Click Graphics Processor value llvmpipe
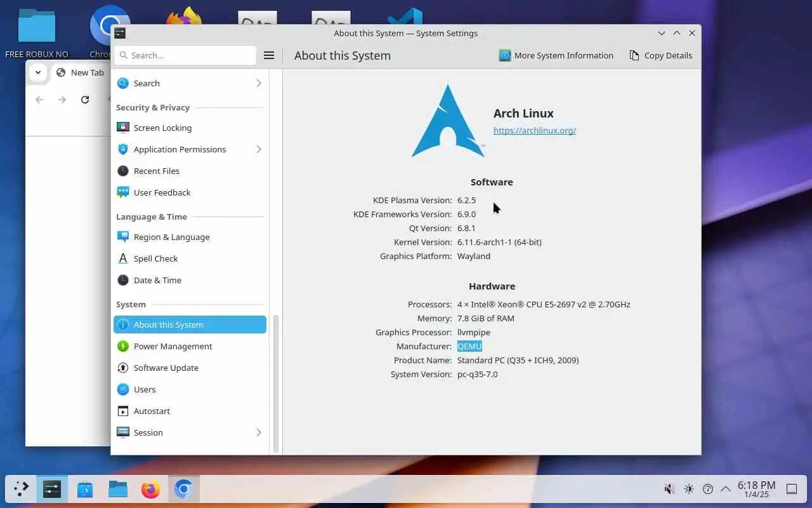This screenshot has height=508, width=812. pyautogui.click(x=474, y=332)
